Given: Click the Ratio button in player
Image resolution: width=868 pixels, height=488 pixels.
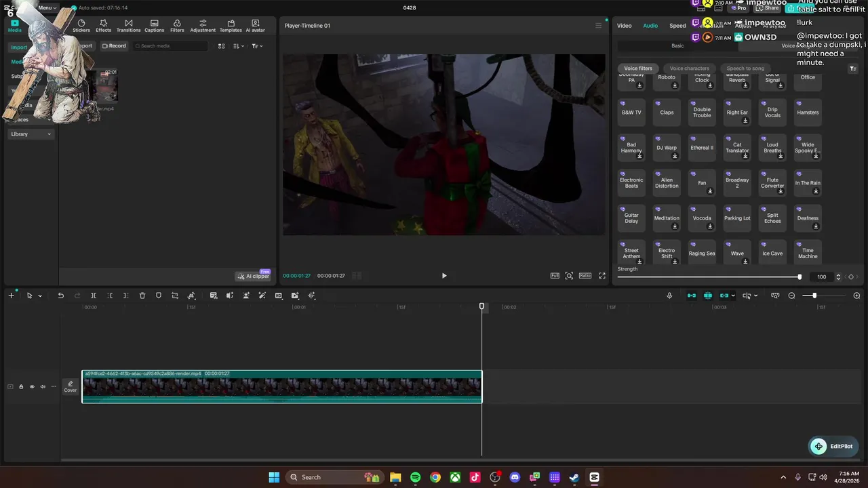Looking at the screenshot, I should click(x=585, y=276).
